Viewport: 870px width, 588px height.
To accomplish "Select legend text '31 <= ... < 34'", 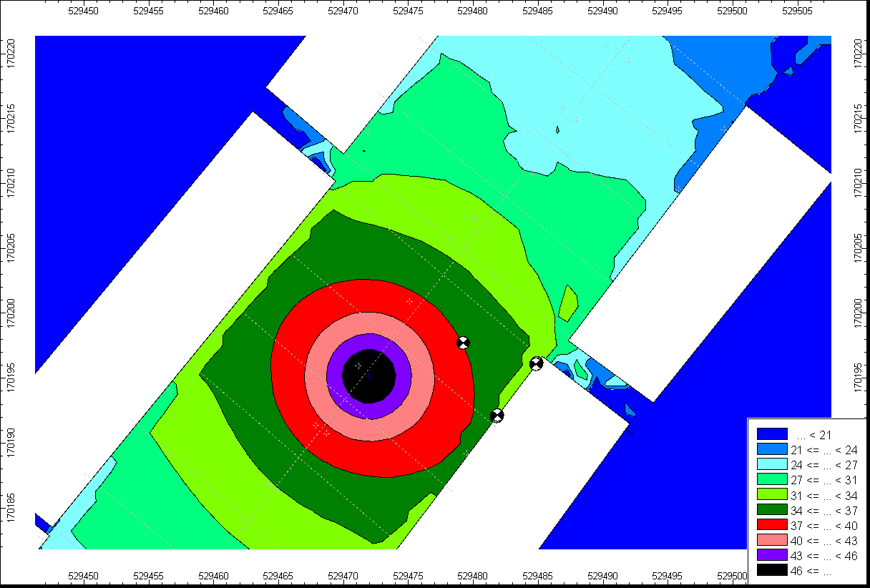I will tap(824, 495).
